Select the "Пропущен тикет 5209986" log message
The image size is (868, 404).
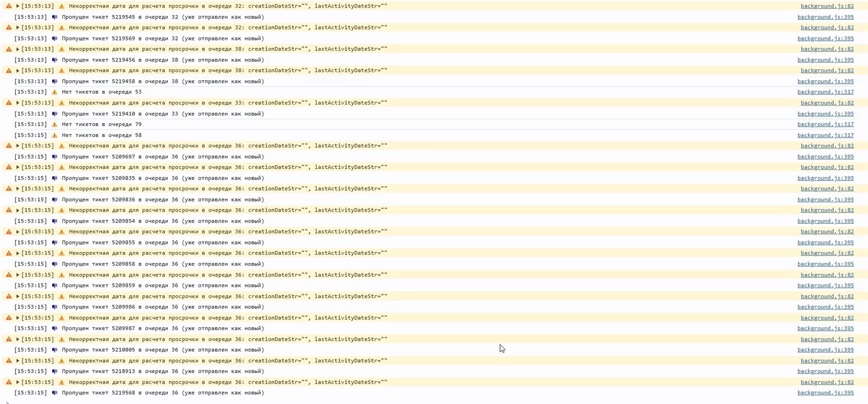pyautogui.click(x=162, y=307)
